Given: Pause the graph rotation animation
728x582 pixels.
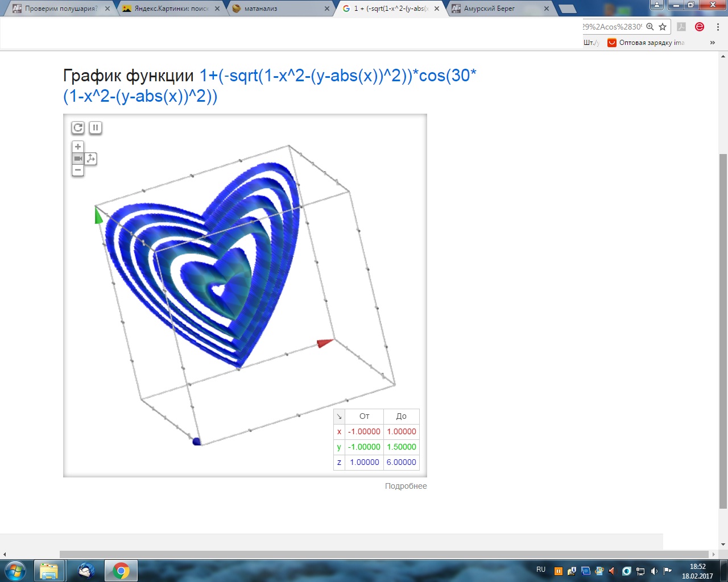Looking at the screenshot, I should click(96, 128).
